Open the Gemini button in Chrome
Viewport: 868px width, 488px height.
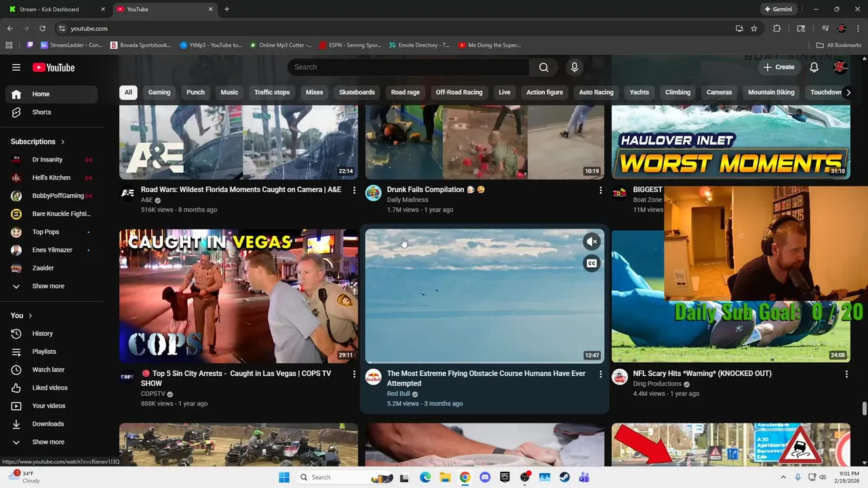778,9
